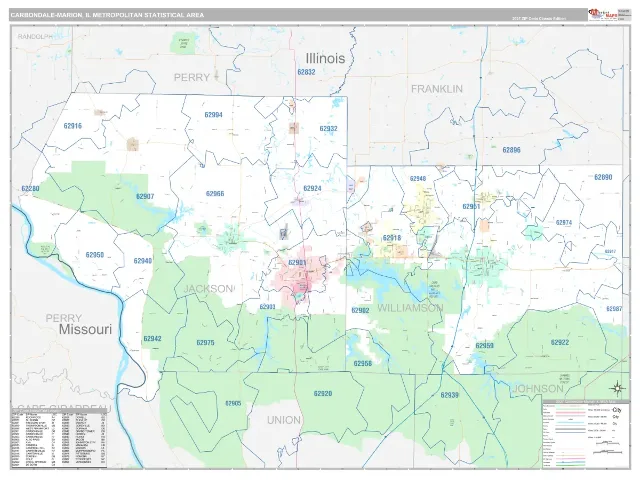Click the map legend box
Image resolution: width=640 pixels, height=480 pixels.
coord(586,436)
